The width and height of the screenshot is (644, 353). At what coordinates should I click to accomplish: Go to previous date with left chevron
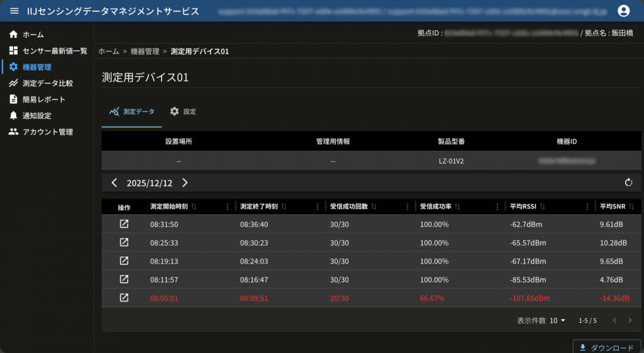pos(114,183)
